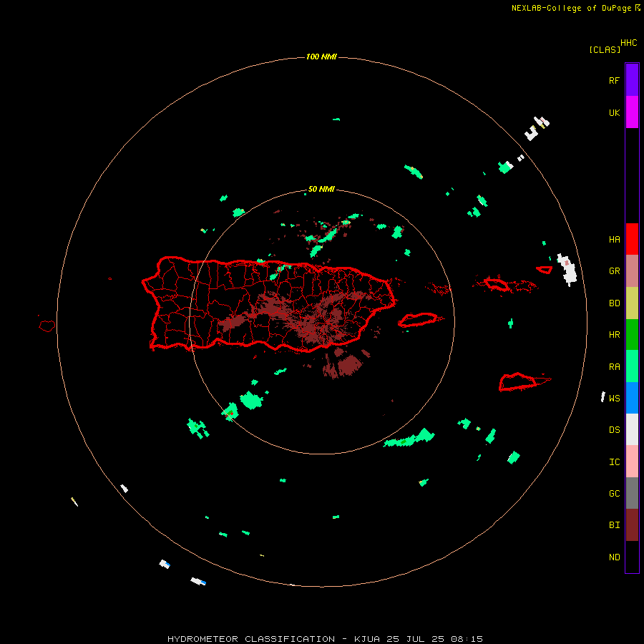Click the RA light green legend swatch

(632, 366)
